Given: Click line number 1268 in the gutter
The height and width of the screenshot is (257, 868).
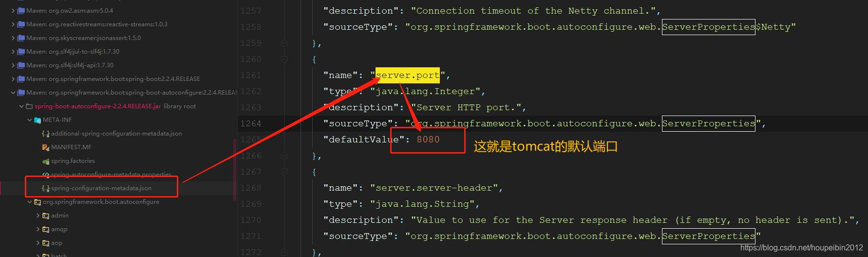Looking at the screenshot, I should pos(250,188).
